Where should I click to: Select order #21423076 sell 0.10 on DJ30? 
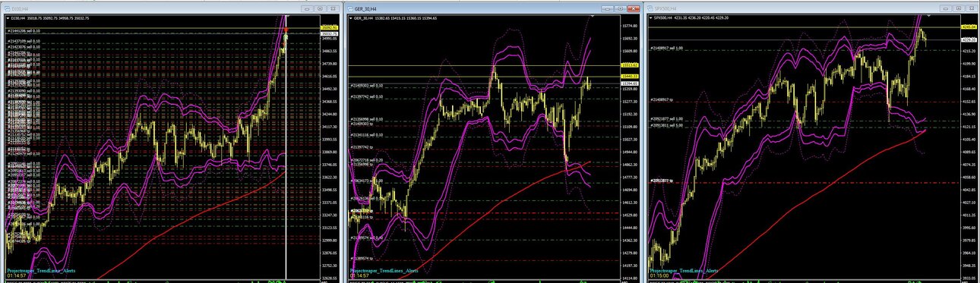point(24,47)
